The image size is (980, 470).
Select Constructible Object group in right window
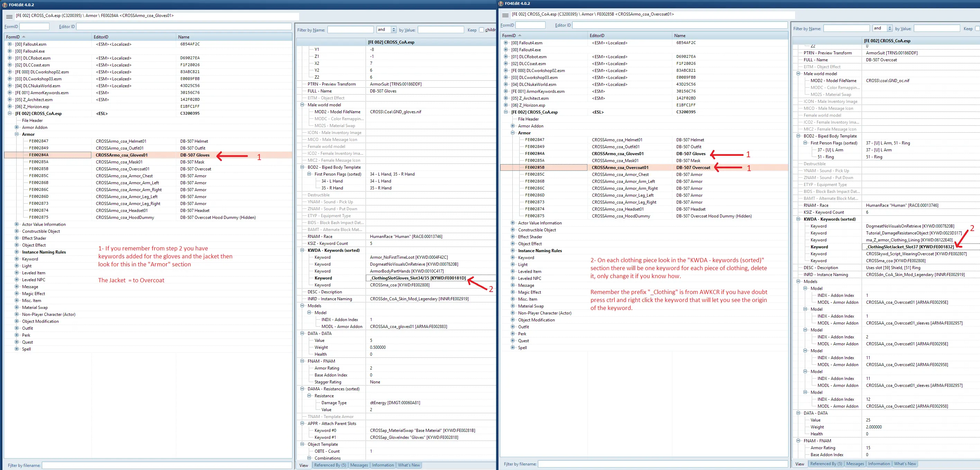[x=537, y=230]
